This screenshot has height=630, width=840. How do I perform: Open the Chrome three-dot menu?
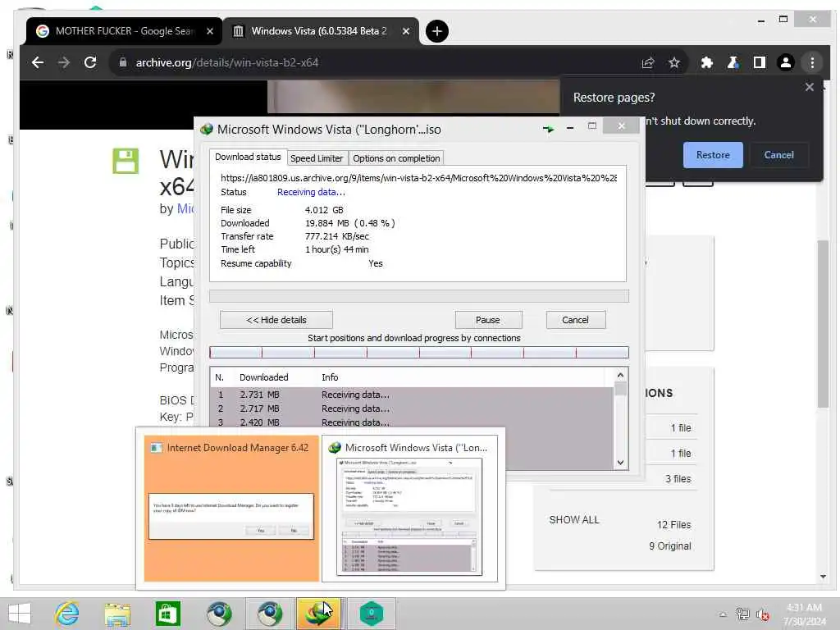pos(812,62)
